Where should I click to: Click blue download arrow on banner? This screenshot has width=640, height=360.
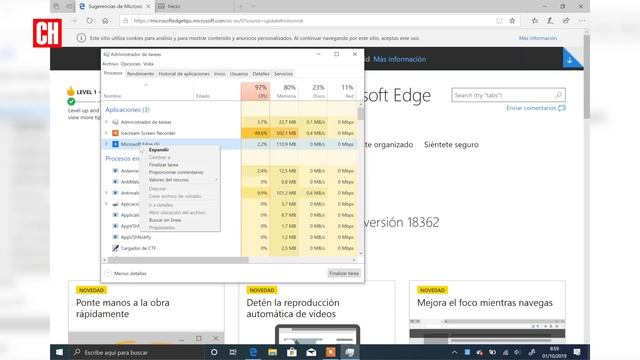point(570,60)
